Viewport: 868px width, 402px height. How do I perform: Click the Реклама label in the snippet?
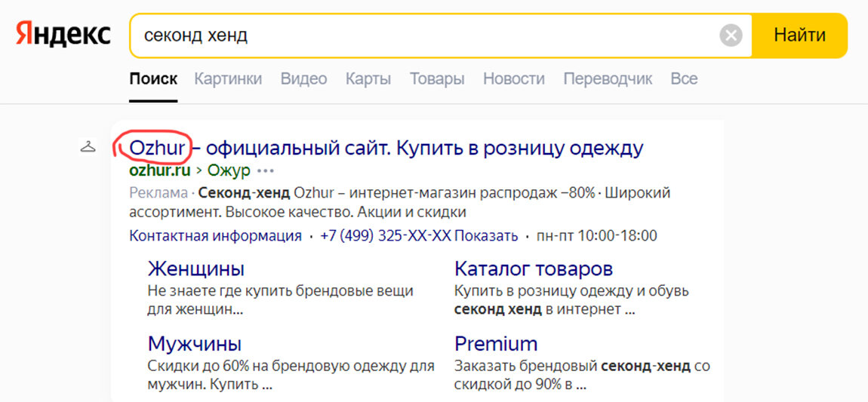pyautogui.click(x=159, y=193)
